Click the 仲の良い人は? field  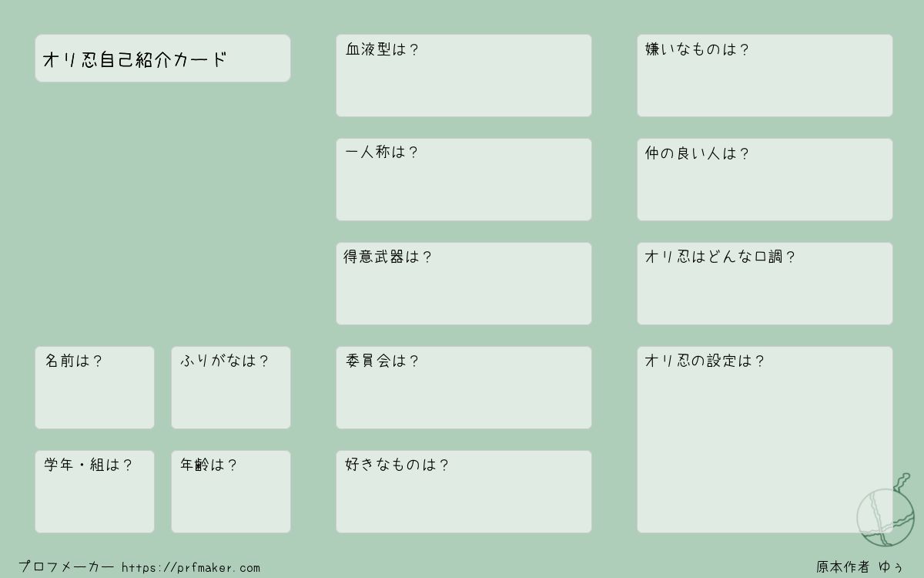tap(765, 180)
